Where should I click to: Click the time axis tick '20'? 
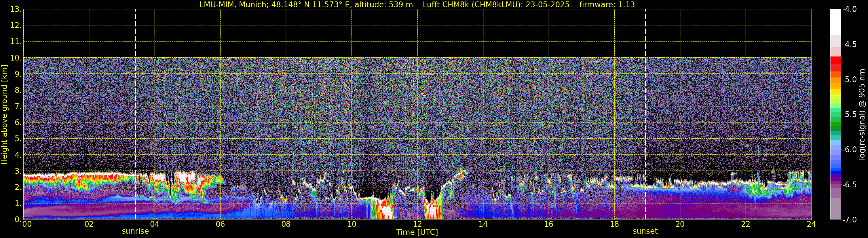pyautogui.click(x=680, y=224)
